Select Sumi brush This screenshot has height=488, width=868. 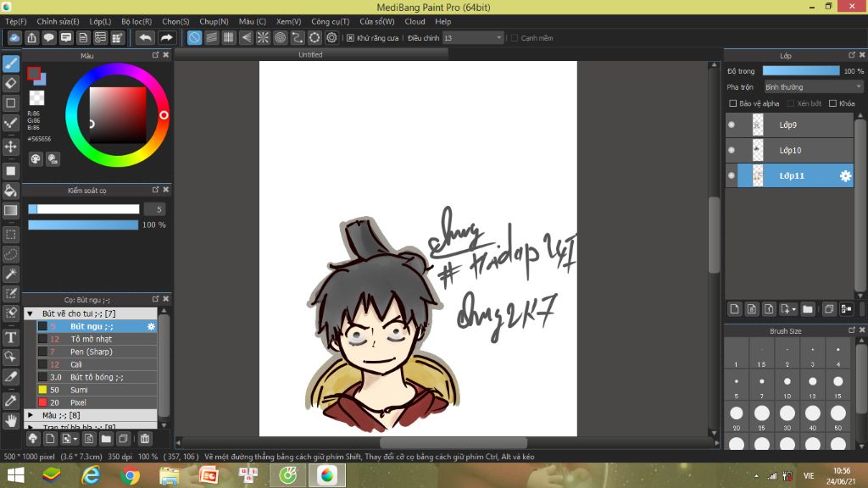pos(97,390)
